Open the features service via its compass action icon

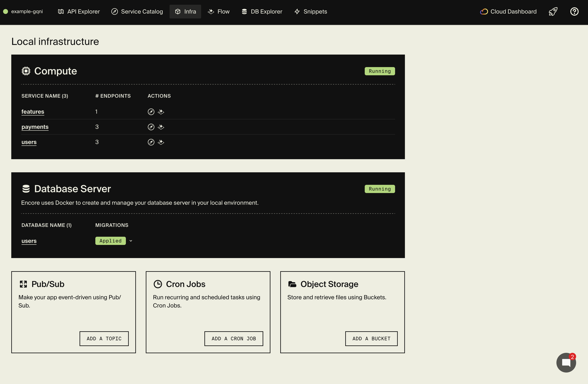tap(151, 112)
